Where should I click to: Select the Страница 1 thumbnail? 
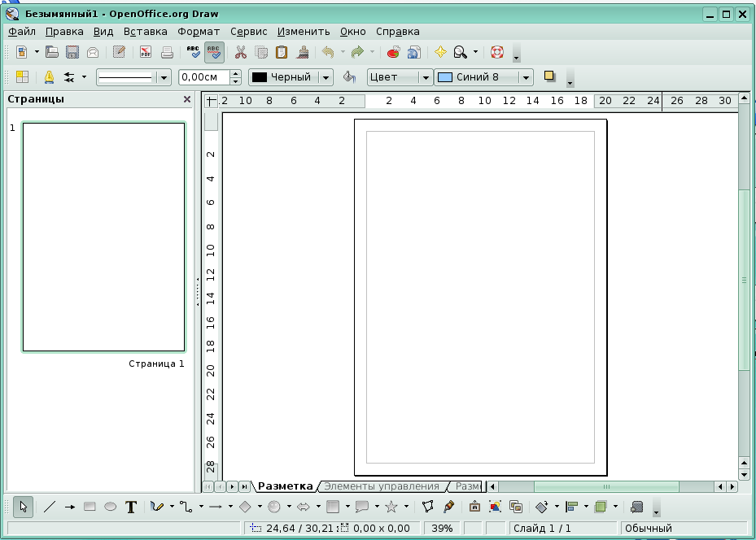[x=103, y=237]
